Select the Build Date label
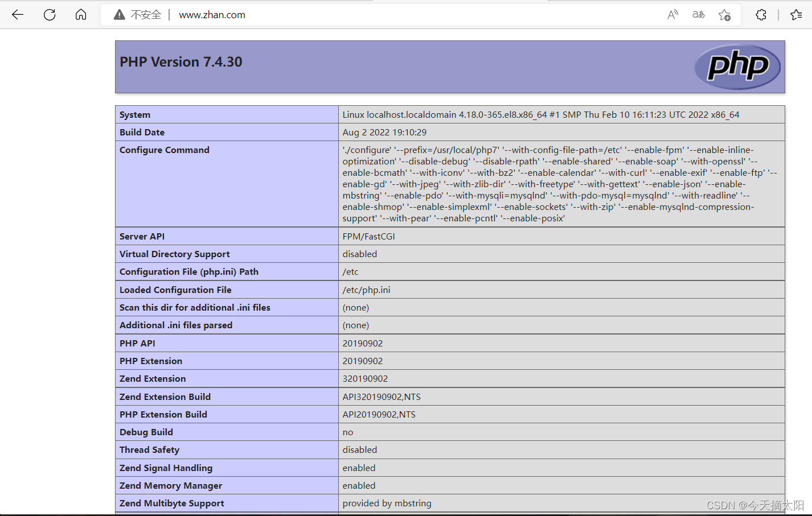The image size is (812, 516). (x=142, y=132)
